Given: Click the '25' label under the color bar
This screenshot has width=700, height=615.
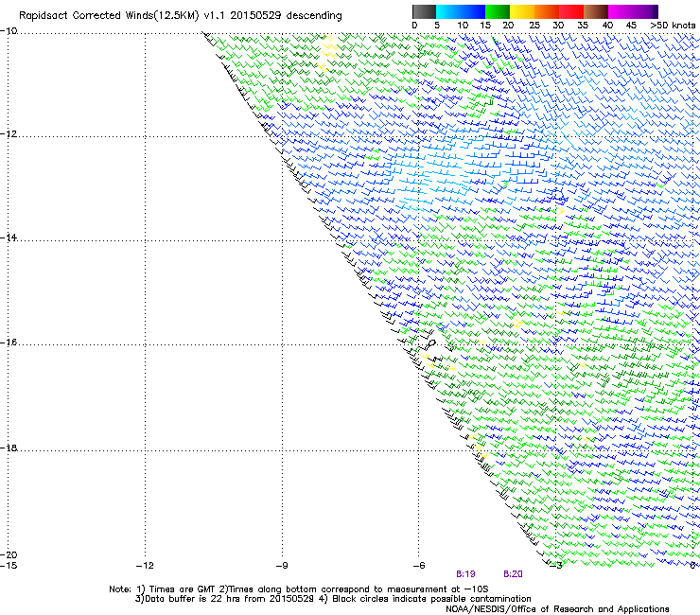Looking at the screenshot, I should pos(534,26).
